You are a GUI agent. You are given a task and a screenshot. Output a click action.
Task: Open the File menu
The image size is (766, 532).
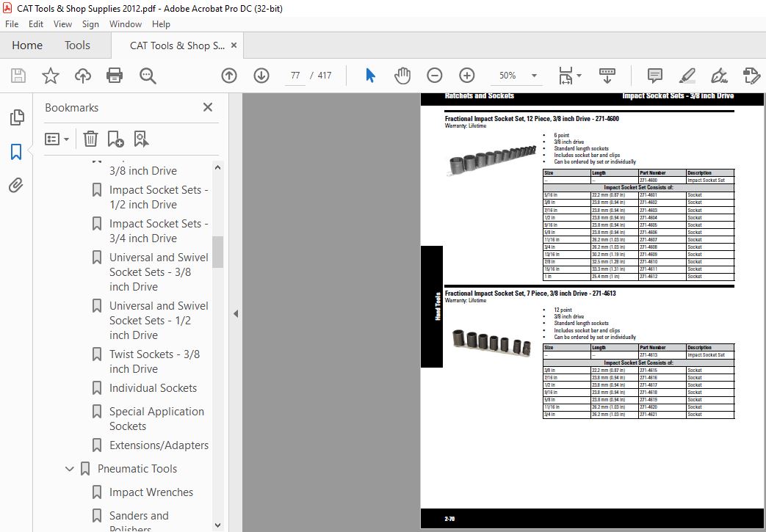point(12,24)
